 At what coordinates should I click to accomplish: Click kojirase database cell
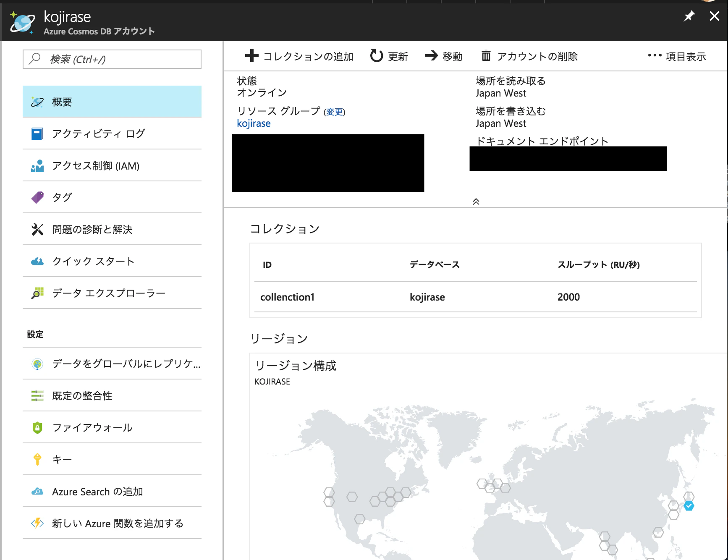(x=427, y=297)
